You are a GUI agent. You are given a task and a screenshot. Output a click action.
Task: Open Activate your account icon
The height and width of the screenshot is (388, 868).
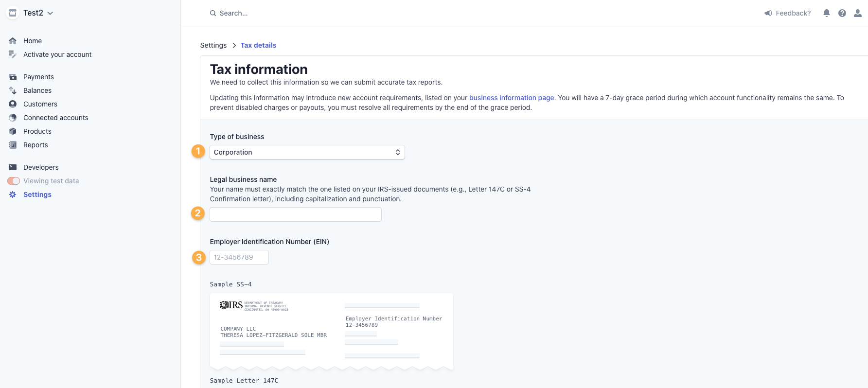[13, 54]
